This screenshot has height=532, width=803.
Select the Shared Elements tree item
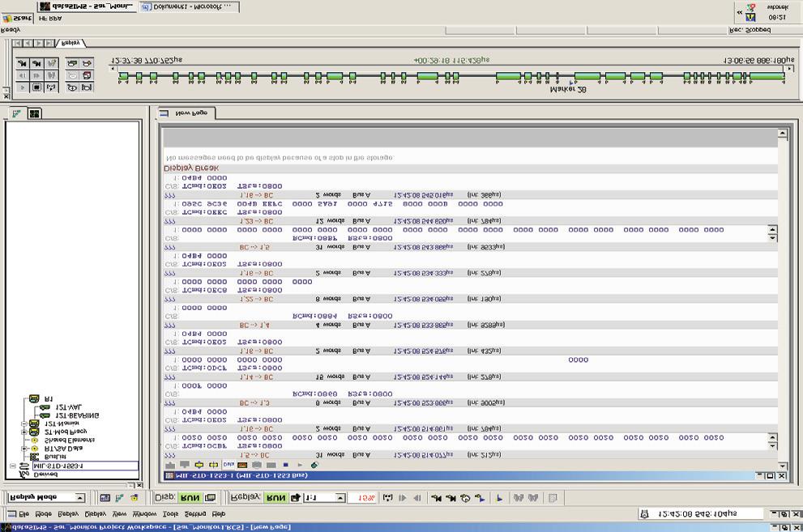(x=70, y=440)
